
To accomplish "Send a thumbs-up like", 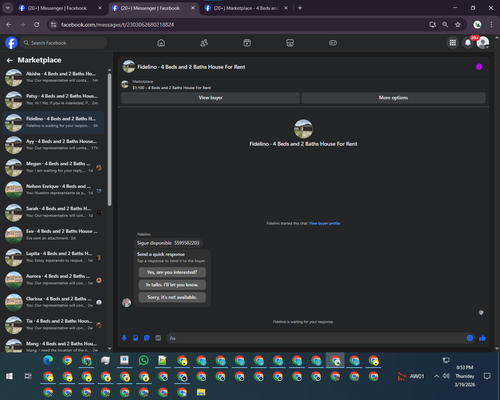I will click(482, 338).
